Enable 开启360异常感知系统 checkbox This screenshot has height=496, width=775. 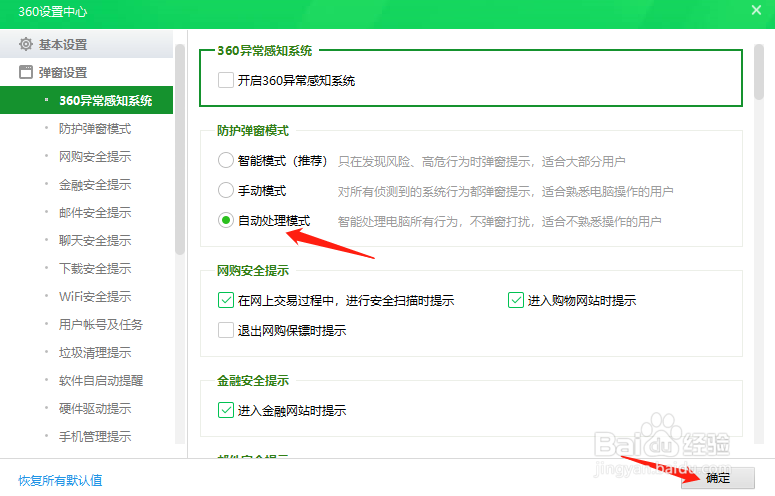[226, 80]
